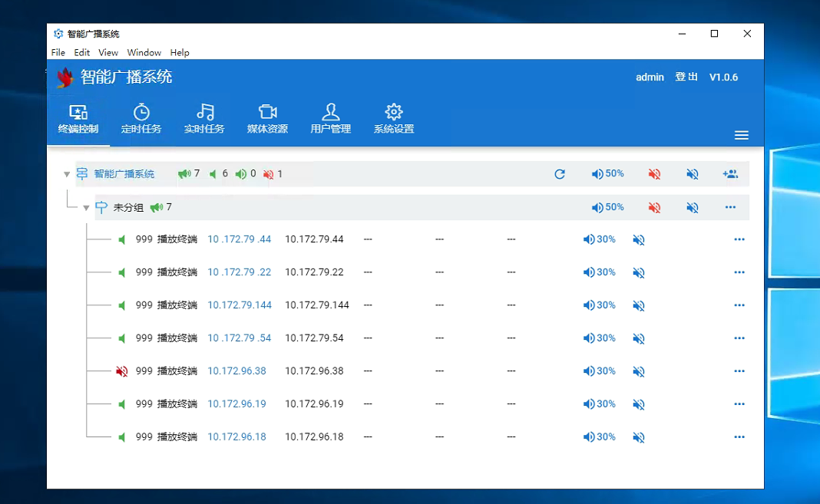Collapse the 智能广播系统 root node
This screenshot has height=504, width=820.
point(67,174)
